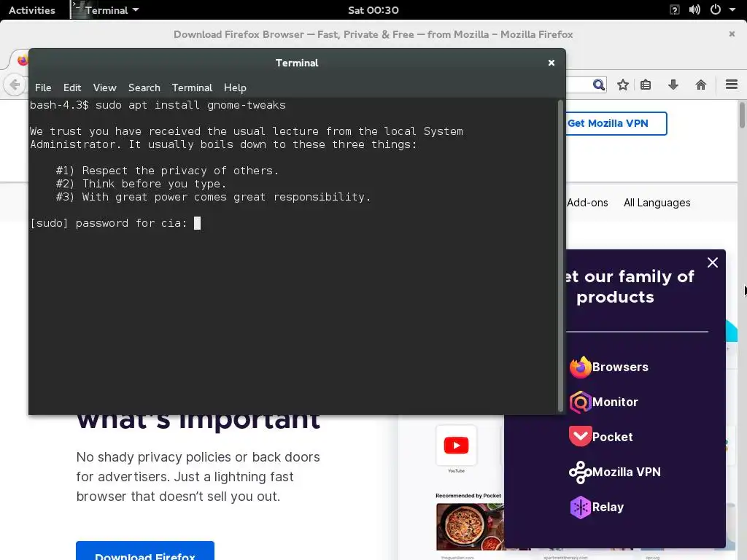Click the Monitor hexagon icon

(x=580, y=402)
